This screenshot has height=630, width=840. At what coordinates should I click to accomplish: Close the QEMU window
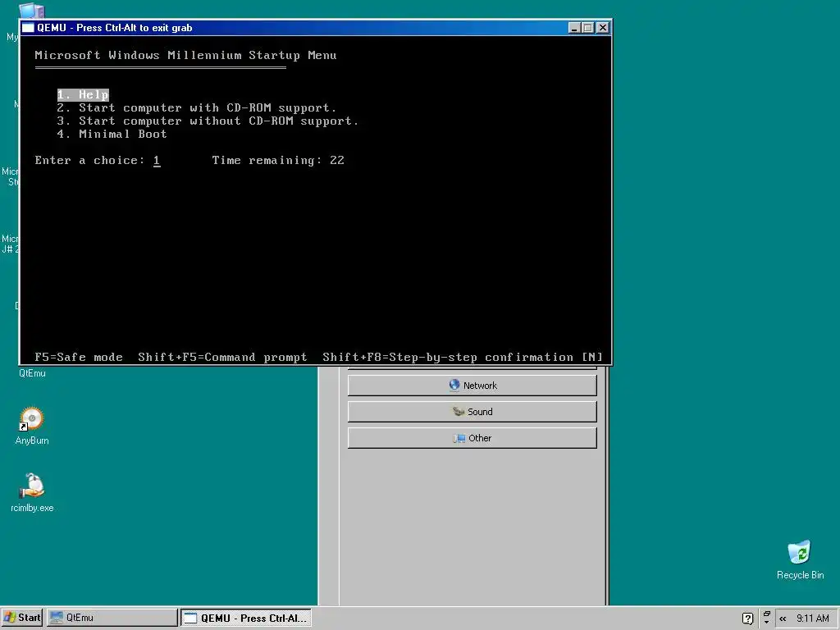coord(603,28)
